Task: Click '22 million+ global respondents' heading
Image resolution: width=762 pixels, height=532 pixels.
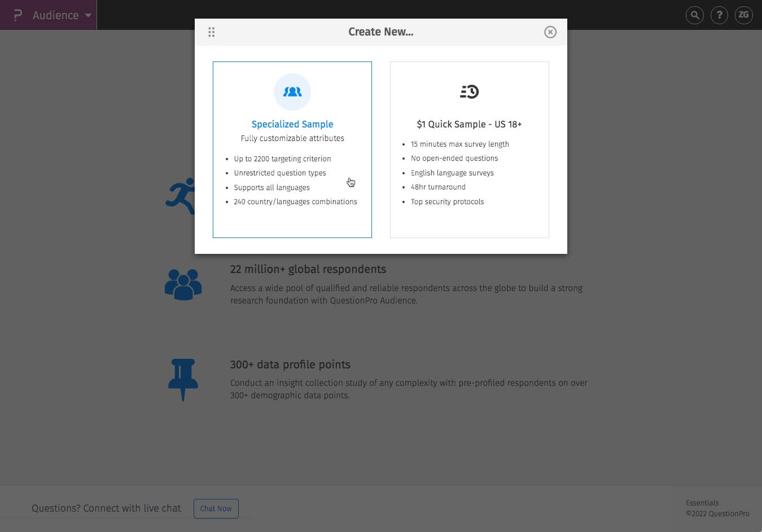Action: point(308,270)
